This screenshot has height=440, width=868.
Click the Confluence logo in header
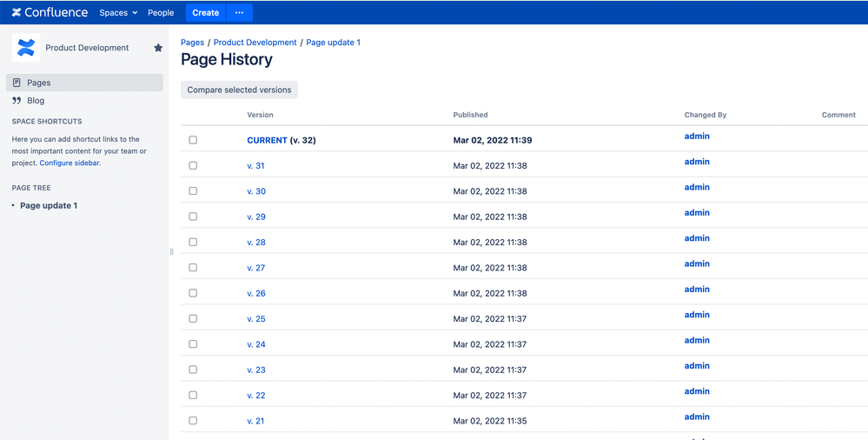coord(50,12)
